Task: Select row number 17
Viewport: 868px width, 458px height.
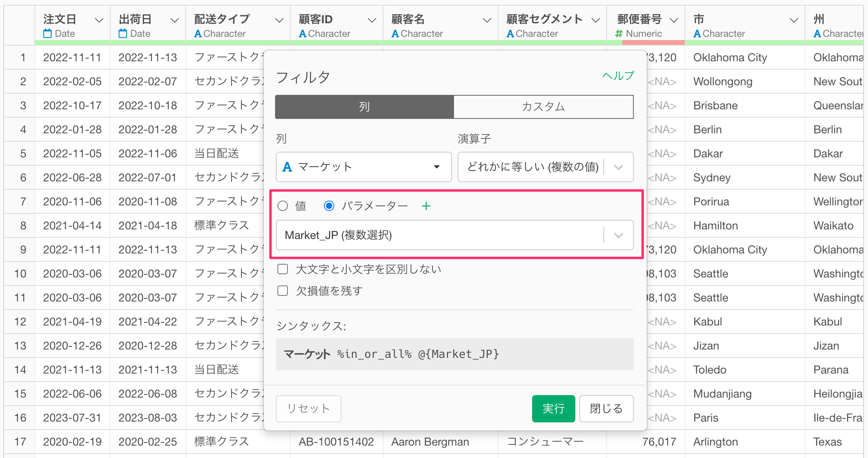Action: pos(20,442)
